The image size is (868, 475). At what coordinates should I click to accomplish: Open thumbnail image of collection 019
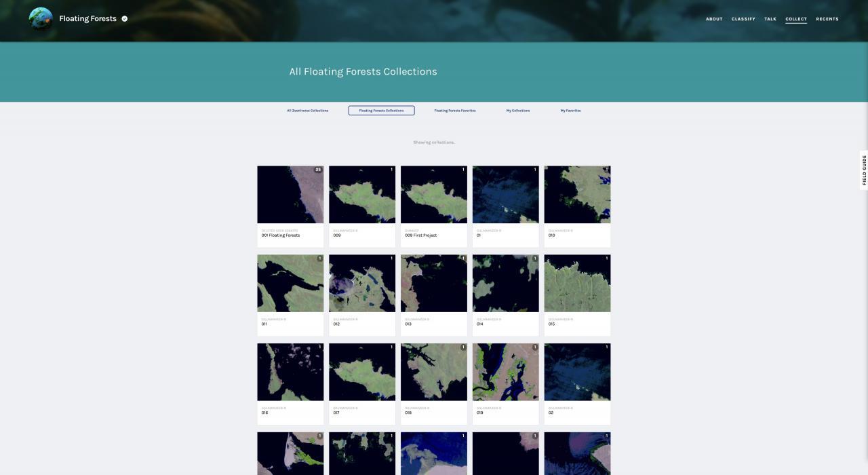(506, 372)
